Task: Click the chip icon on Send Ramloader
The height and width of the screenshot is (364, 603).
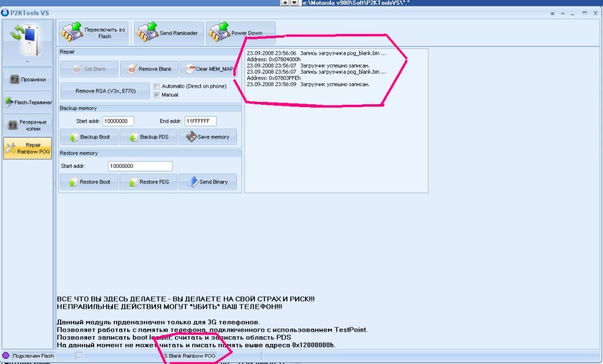Action: [x=148, y=32]
